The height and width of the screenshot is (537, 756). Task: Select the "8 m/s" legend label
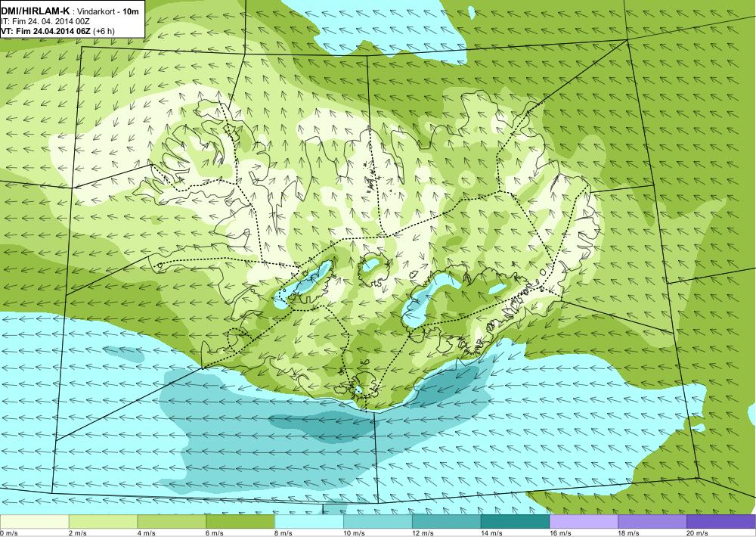(284, 533)
